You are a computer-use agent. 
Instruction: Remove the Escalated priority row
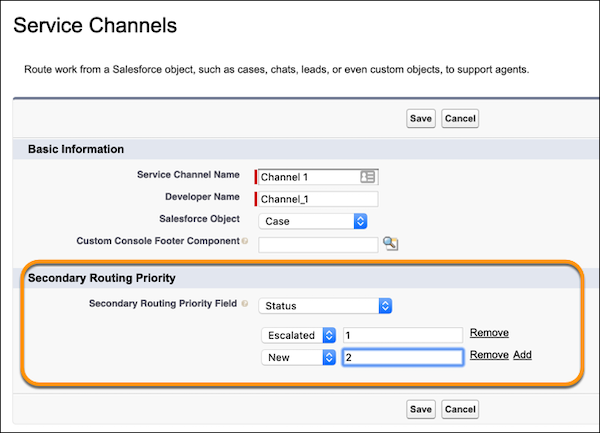click(x=489, y=333)
